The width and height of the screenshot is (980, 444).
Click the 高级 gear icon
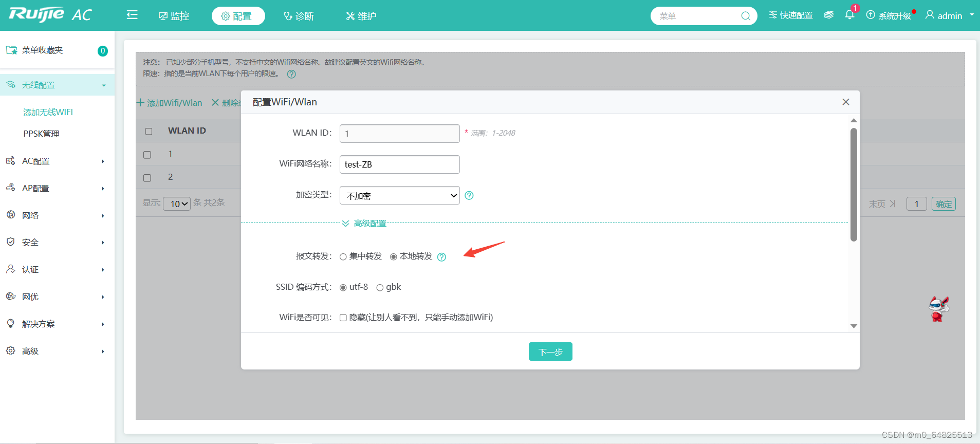11,350
